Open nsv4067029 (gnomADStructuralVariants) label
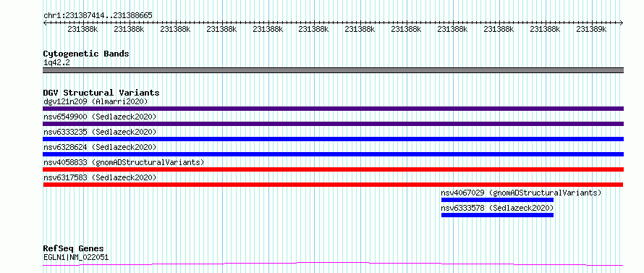This screenshot has width=644, height=273. pos(521,193)
